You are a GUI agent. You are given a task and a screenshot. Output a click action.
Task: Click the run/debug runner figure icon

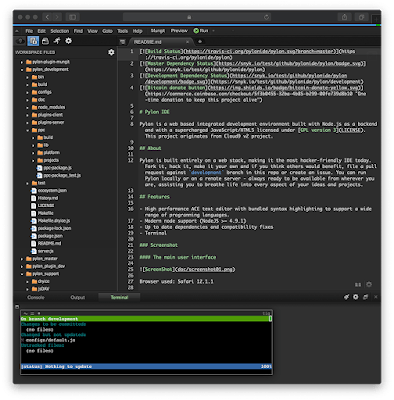coord(57,41)
